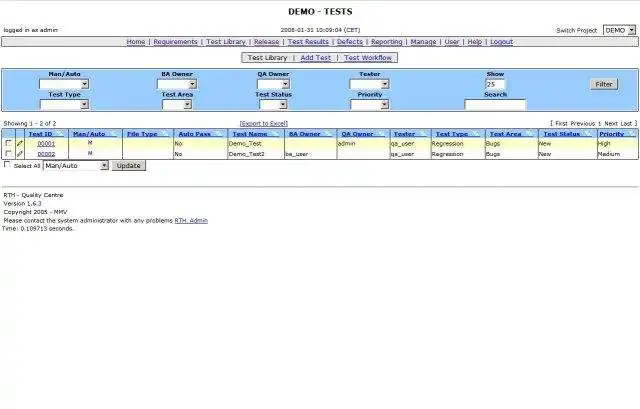Open the Test Area filter dropdown
The image size is (640, 409).
click(177, 104)
